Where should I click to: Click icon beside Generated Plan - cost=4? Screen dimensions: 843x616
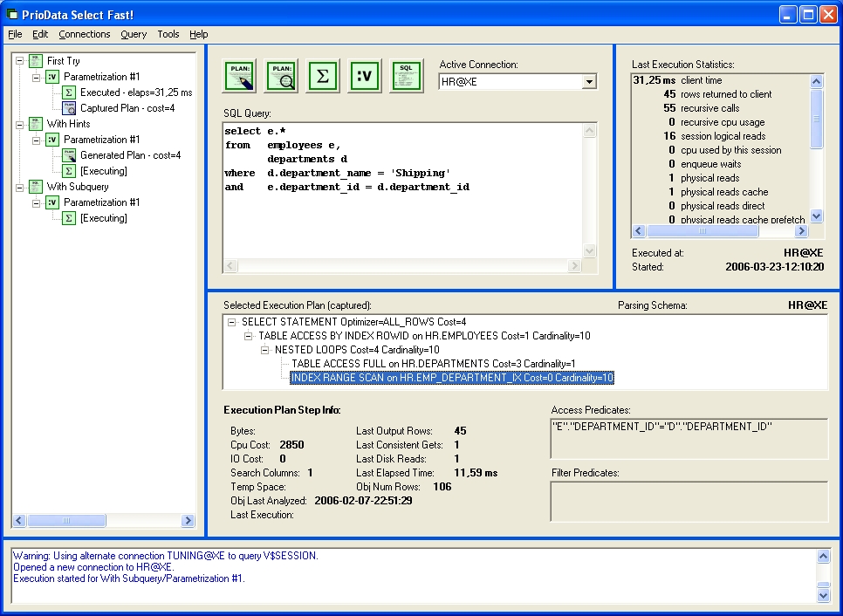coord(69,155)
